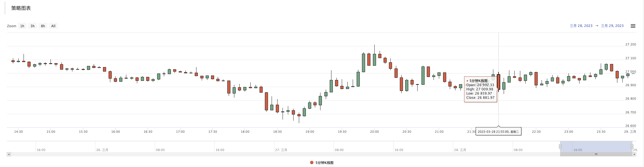The height and width of the screenshot is (167, 644).
Task: Select the 1h zoom range button
Action: [22, 26]
